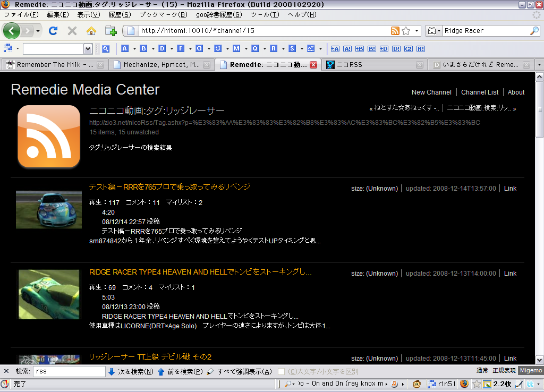This screenshot has width=544, height=392.
Task: Click the blue A toolbar button
Action: tap(125, 48)
